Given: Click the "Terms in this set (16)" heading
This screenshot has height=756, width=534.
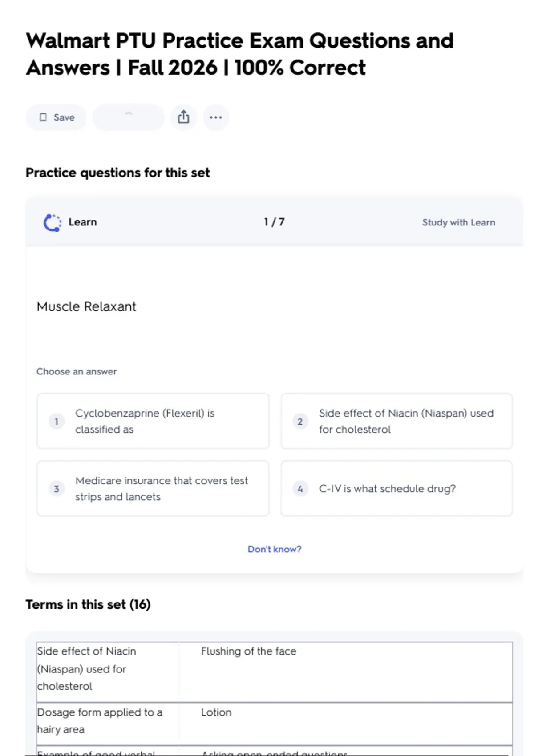Looking at the screenshot, I should [x=88, y=604].
